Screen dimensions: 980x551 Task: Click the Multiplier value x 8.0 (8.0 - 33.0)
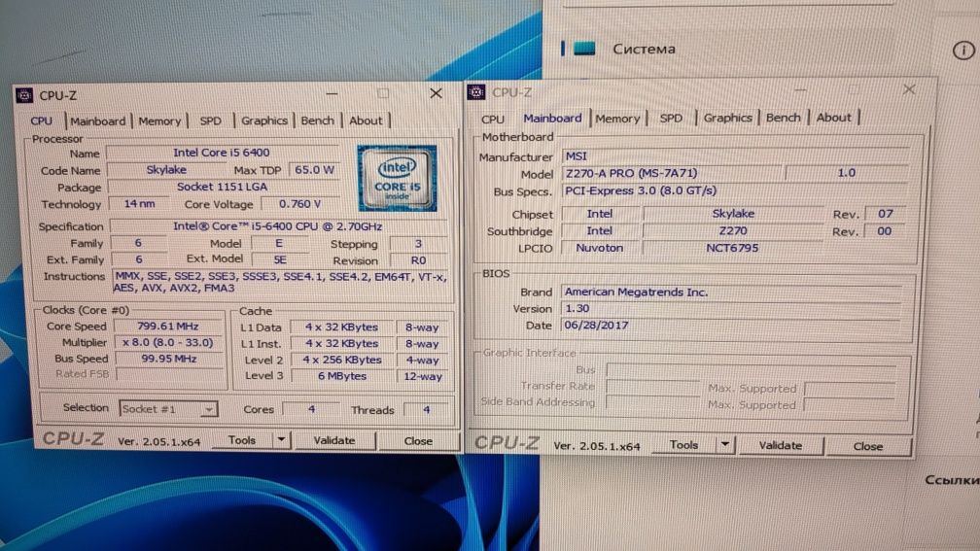click(167, 342)
